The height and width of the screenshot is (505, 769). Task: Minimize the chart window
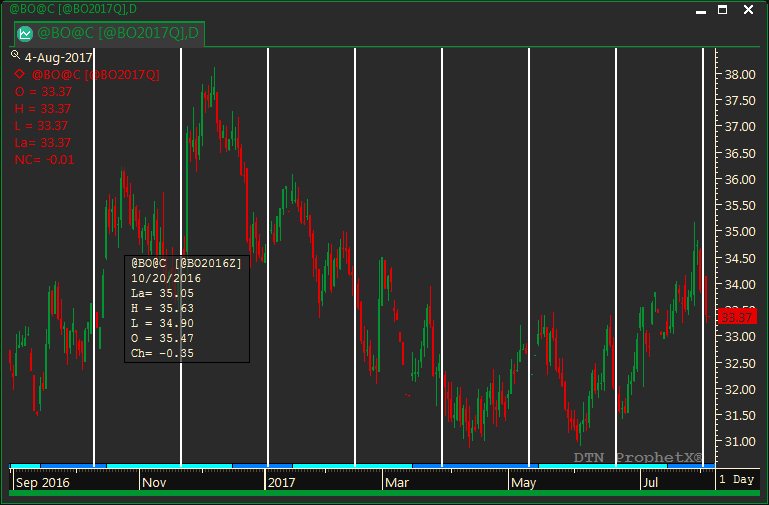[701, 10]
